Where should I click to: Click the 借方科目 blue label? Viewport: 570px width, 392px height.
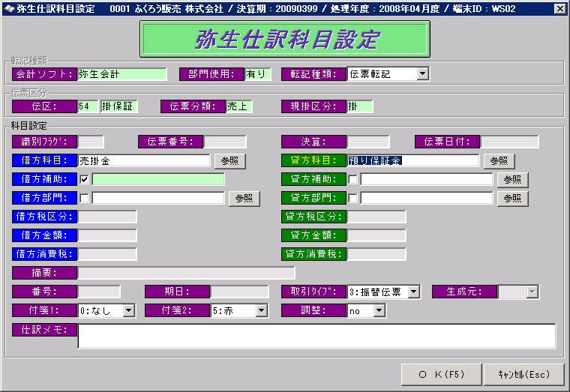click(45, 160)
